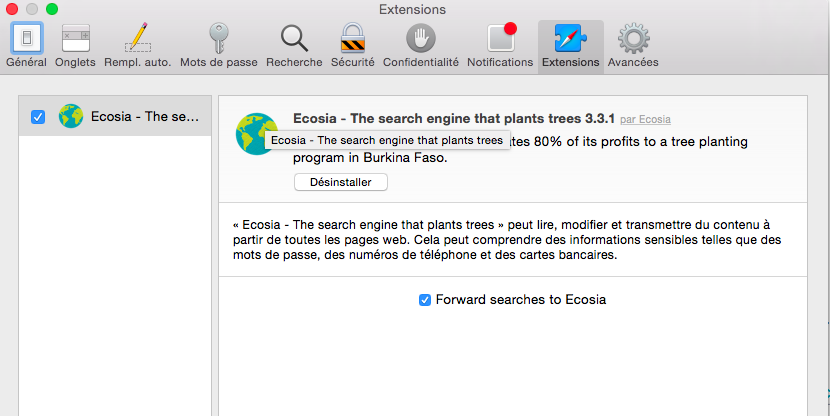Open the Mots de passe pane
The width and height of the screenshot is (830, 416).
219,46
